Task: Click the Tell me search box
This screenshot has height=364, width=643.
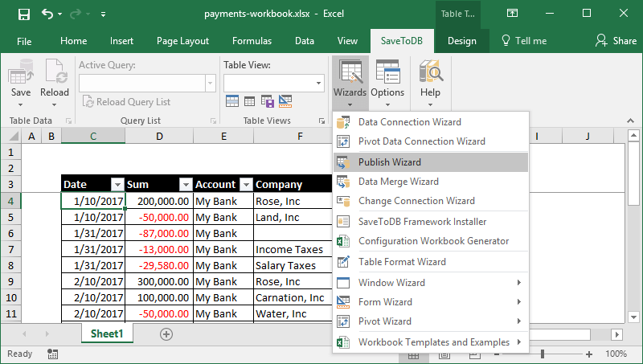Action: 524,41
